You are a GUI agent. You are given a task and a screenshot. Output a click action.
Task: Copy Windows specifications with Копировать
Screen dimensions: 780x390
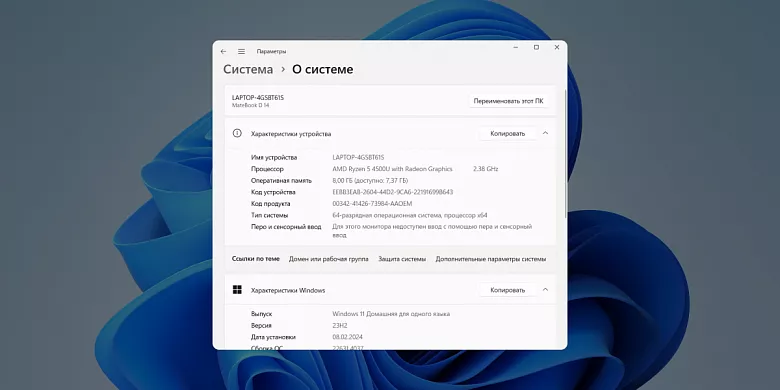click(507, 290)
